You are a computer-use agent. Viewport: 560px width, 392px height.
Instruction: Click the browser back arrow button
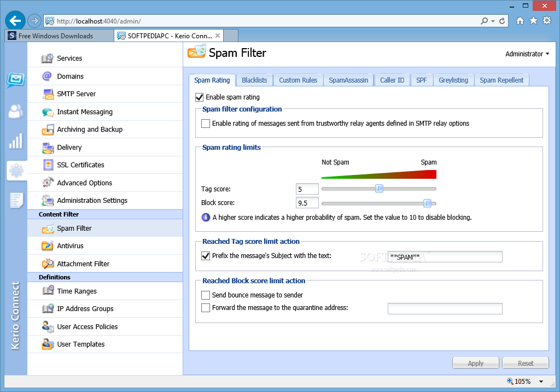(15, 21)
